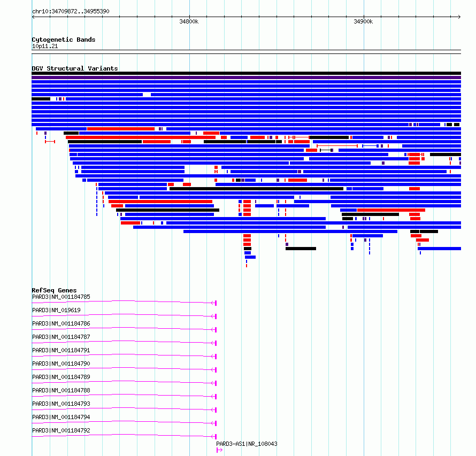Click the magenta intron line of NM_001184788
The image size is (476, 456).
point(123,395)
